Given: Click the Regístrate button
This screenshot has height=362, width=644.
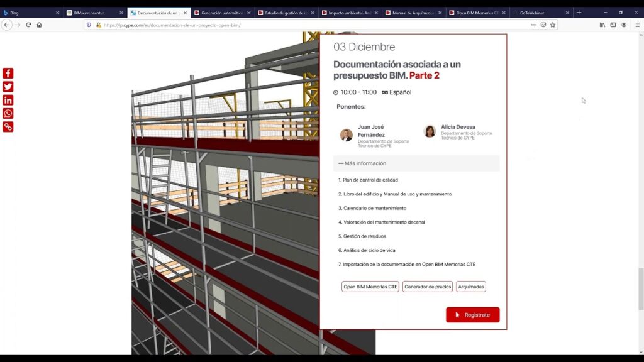Looking at the screenshot, I should point(472,315).
